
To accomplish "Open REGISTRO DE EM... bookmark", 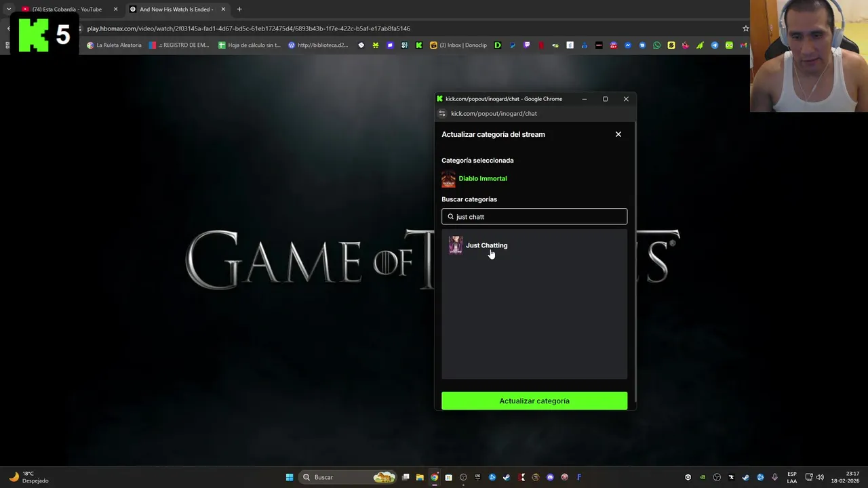I will point(179,45).
